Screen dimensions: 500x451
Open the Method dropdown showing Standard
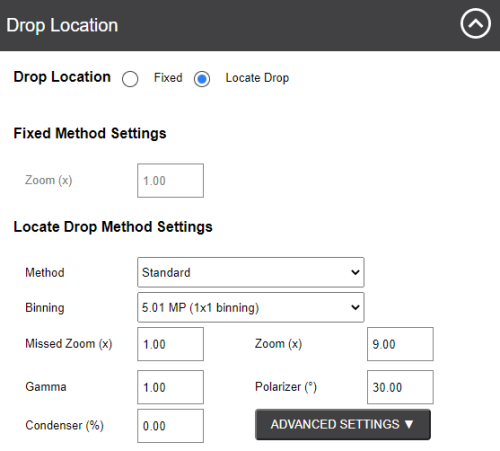pos(251,272)
